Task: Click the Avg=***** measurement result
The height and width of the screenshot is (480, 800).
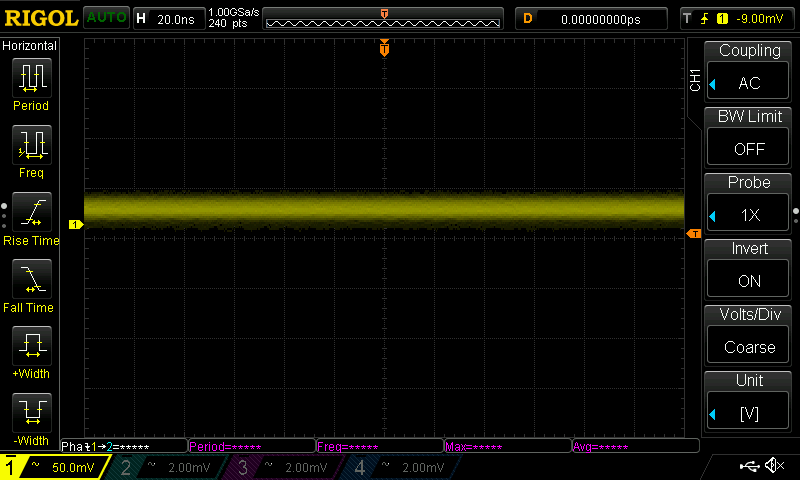Action: pos(636,446)
